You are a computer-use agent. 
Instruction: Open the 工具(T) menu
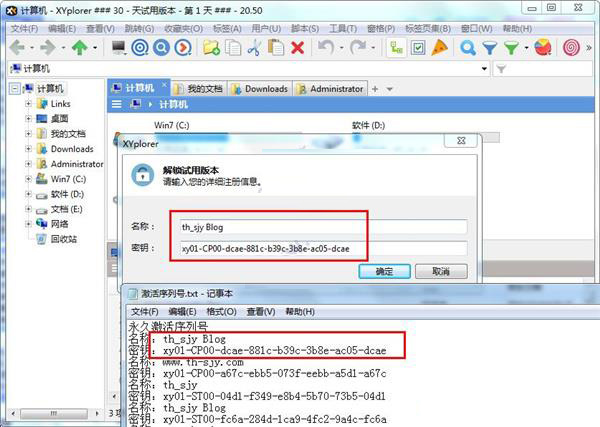[343, 29]
